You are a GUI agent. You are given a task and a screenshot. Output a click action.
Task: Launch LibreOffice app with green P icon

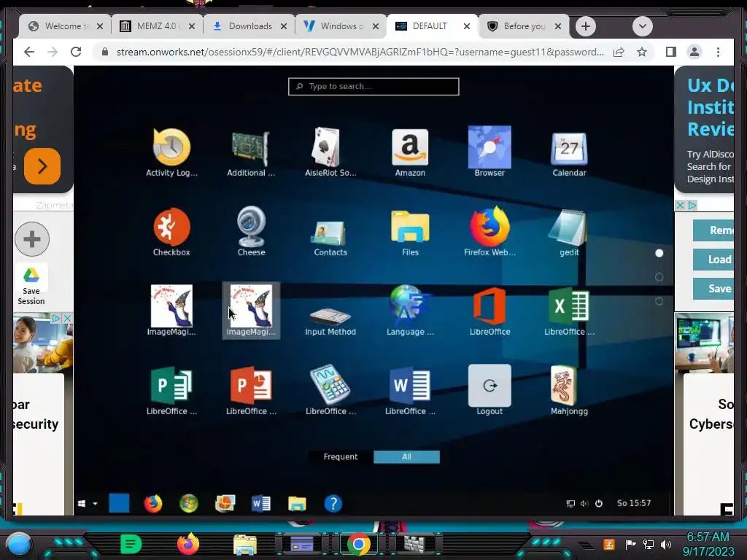(171, 391)
